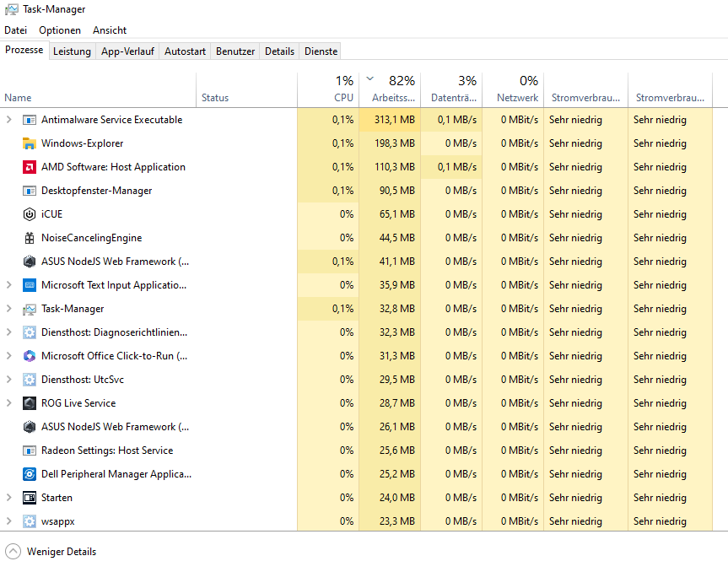
Task: Expand Diensthost: Diagnoserichtlinien process group
Action: (8, 332)
